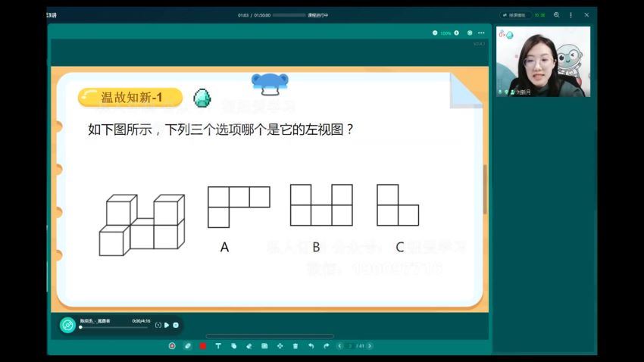Open the vertical three-dot menu
Image resolution: width=644 pixels, height=362 pixels.
[571, 15]
